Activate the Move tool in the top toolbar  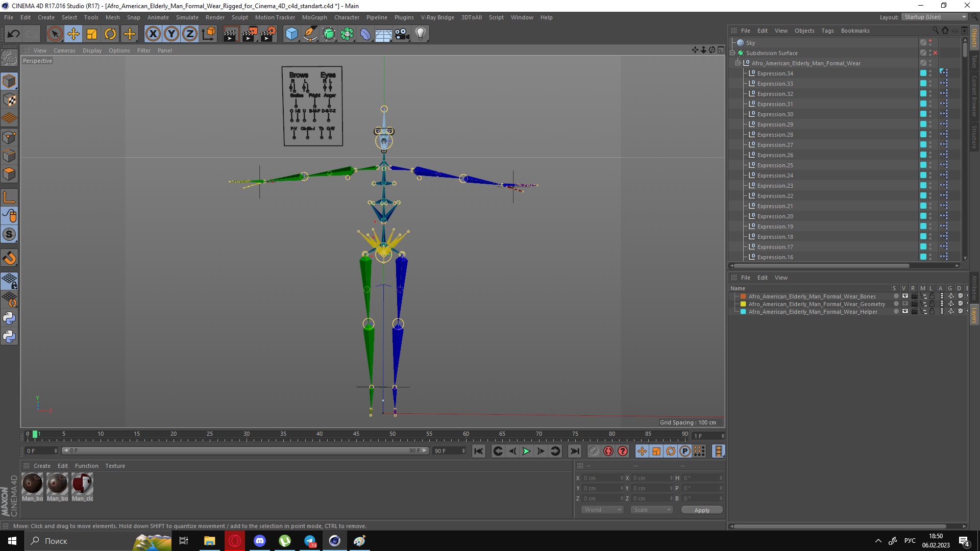coord(73,34)
